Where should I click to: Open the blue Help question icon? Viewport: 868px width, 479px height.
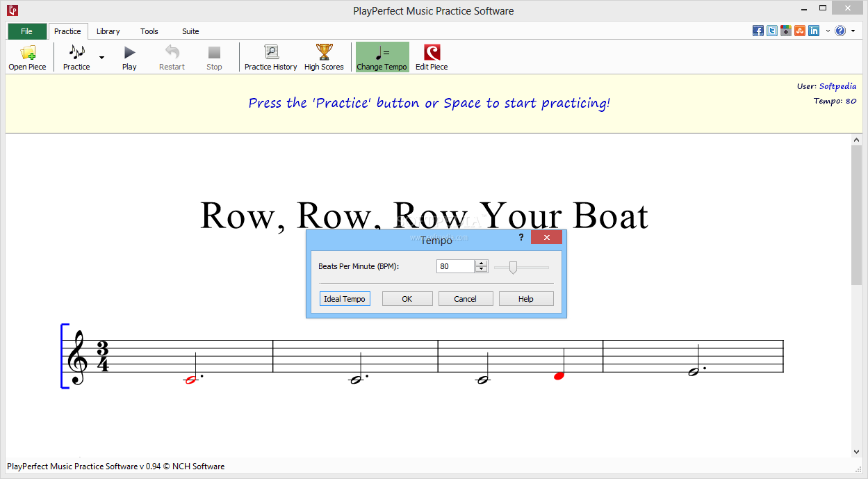(x=840, y=31)
